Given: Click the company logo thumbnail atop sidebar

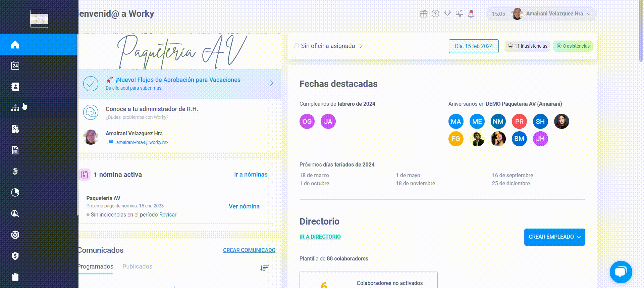Looking at the screenshot, I should click(x=39, y=18).
